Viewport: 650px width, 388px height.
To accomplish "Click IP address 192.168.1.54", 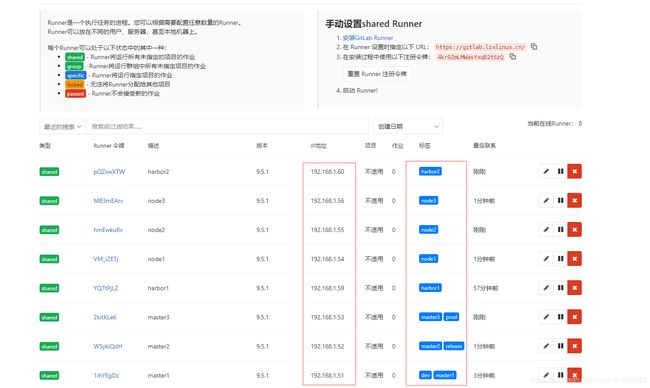I will pos(327,259).
